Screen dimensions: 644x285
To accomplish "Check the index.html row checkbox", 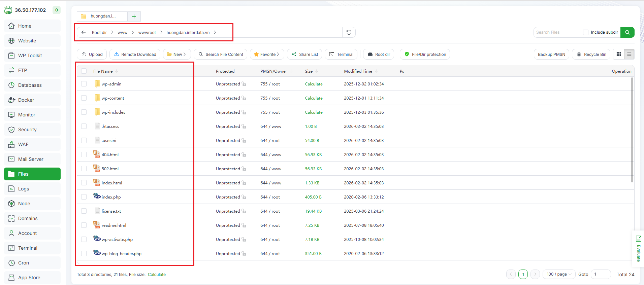I will [x=84, y=183].
